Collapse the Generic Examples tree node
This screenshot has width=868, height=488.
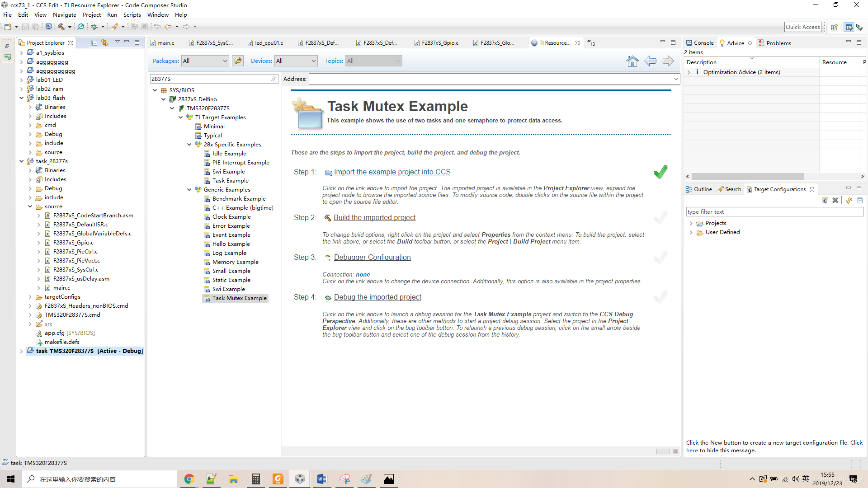point(189,190)
